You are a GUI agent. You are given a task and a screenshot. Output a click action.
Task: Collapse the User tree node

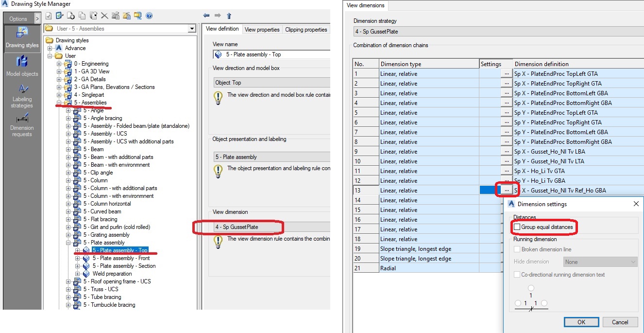(x=50, y=56)
